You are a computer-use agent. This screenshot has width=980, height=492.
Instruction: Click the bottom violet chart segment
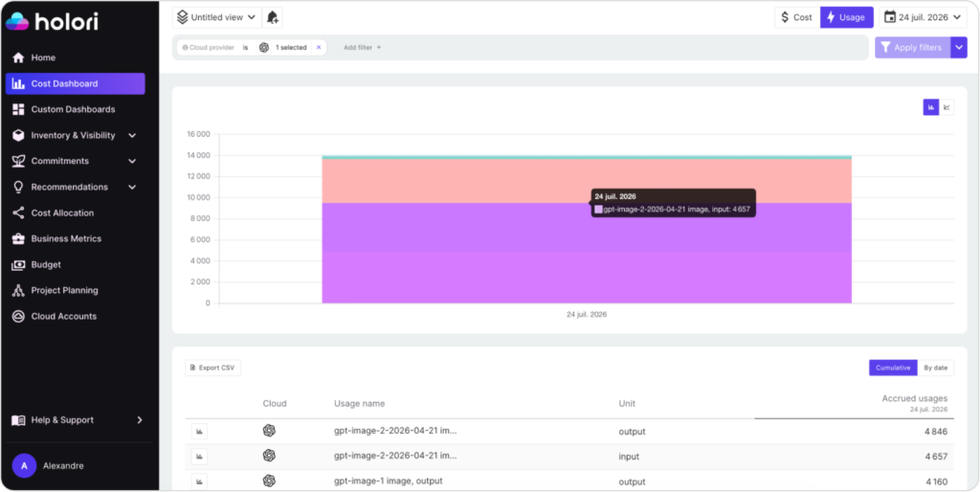coord(587,277)
